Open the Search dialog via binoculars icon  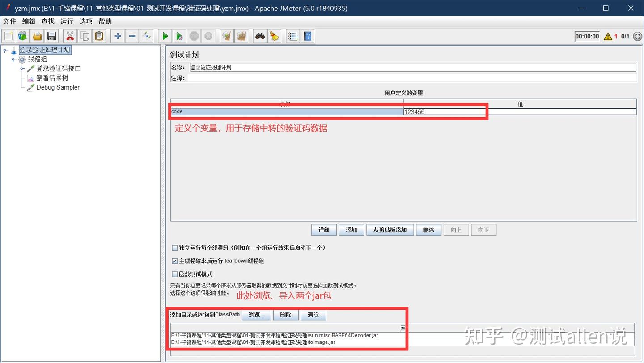(x=259, y=36)
